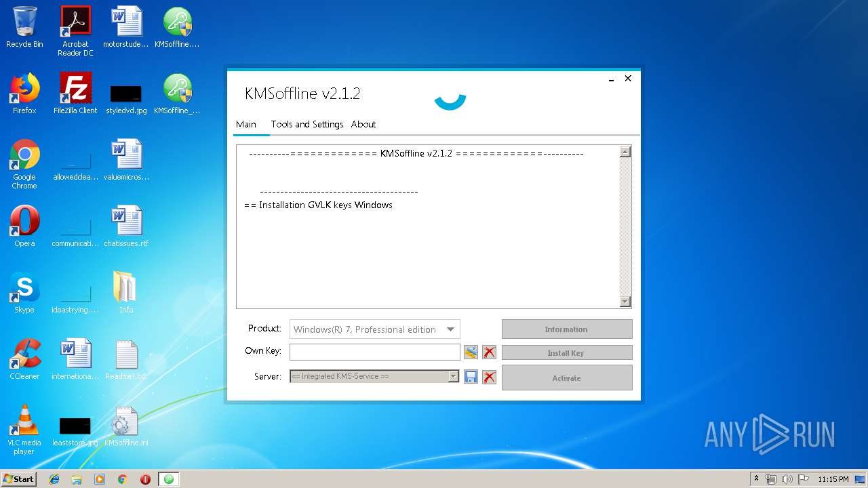Open Internet Explorer from taskbar
This screenshot has height=488, width=868.
tap(54, 479)
